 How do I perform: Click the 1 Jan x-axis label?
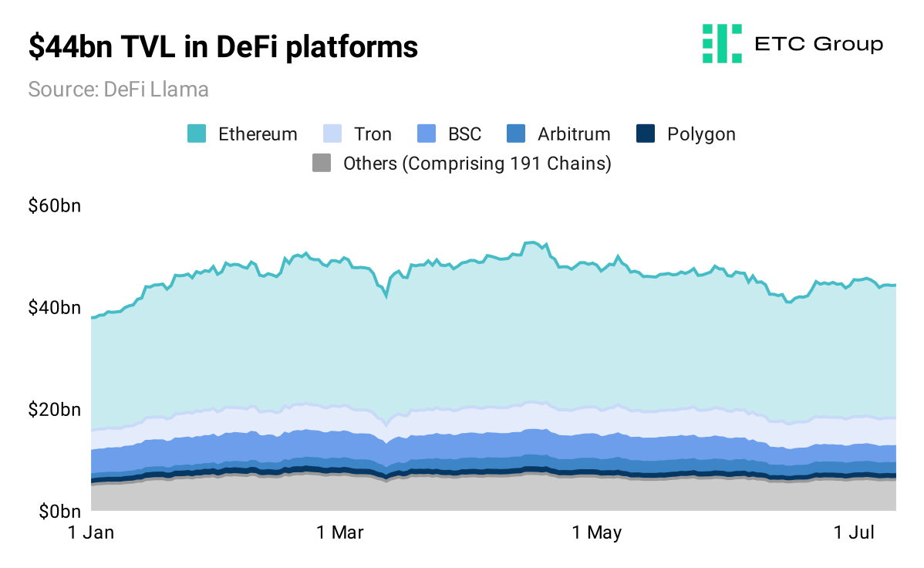(91, 532)
